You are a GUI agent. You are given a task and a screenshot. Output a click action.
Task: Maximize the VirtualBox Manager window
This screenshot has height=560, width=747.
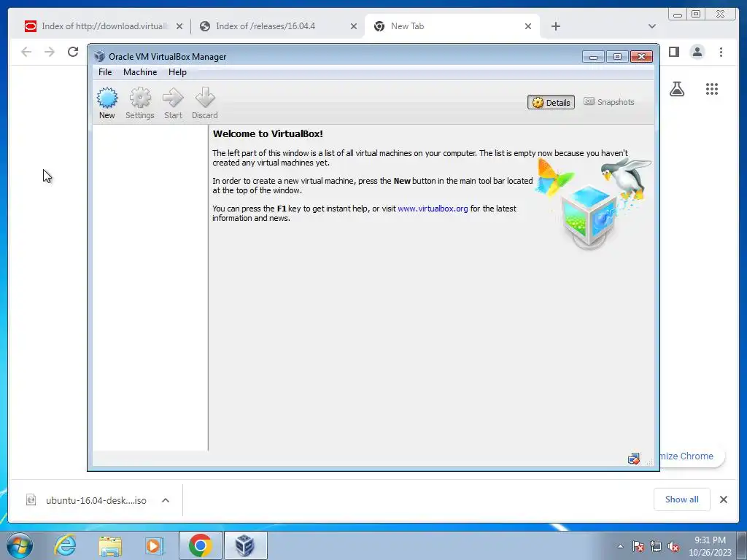coord(617,57)
